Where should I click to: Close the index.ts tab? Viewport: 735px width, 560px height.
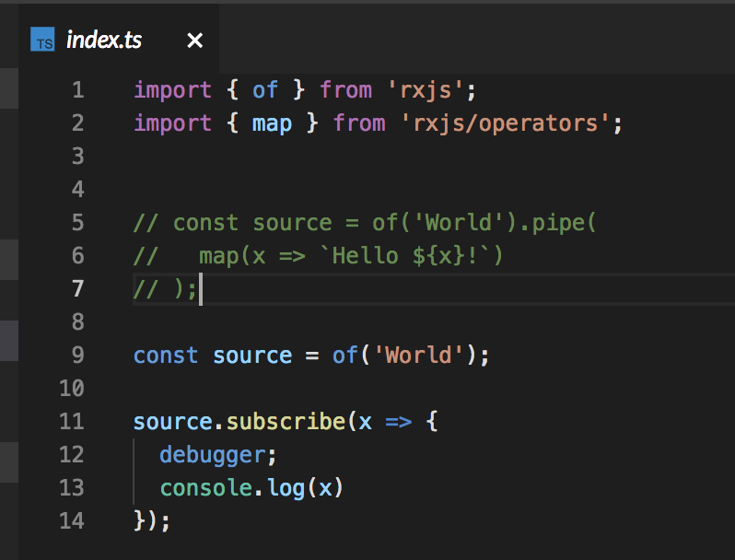click(x=195, y=41)
